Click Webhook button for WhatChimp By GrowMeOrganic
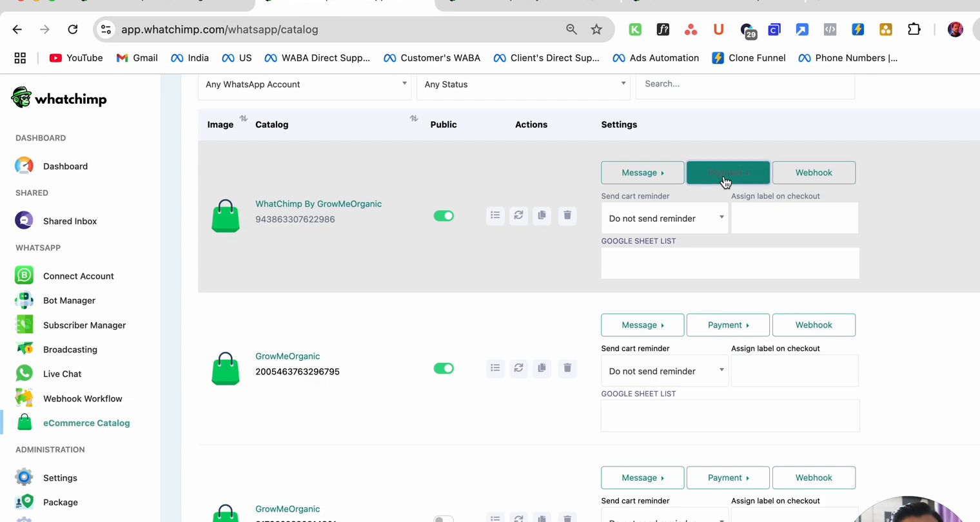 (814, 173)
